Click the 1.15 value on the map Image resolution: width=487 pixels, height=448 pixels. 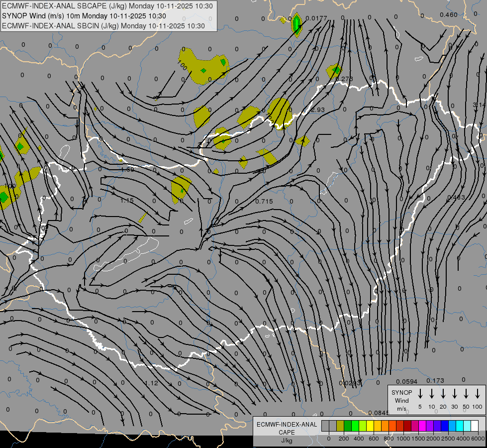tap(127, 201)
